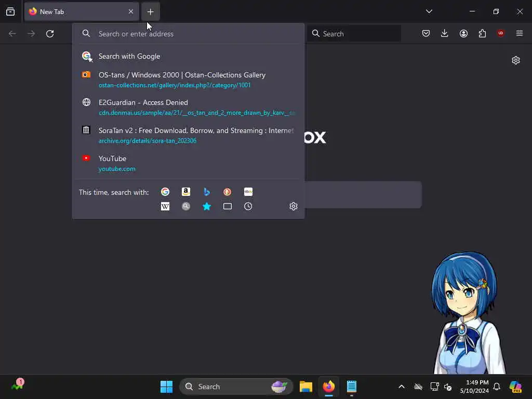Search this time with Wikipedia icon

click(x=165, y=206)
